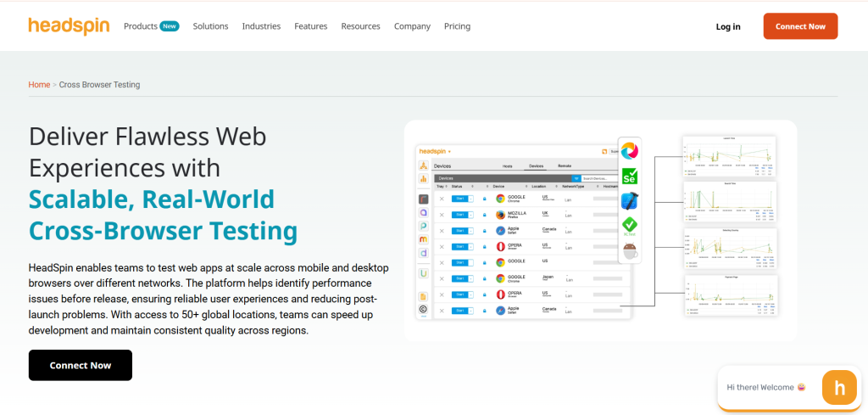Expand the Company navigation menu
The width and height of the screenshot is (868, 415).
tap(412, 26)
